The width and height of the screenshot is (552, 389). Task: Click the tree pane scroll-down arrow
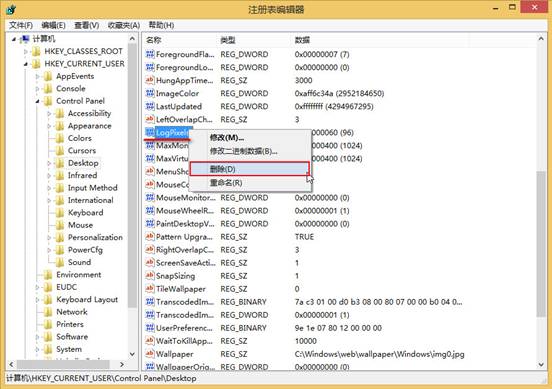[132, 354]
